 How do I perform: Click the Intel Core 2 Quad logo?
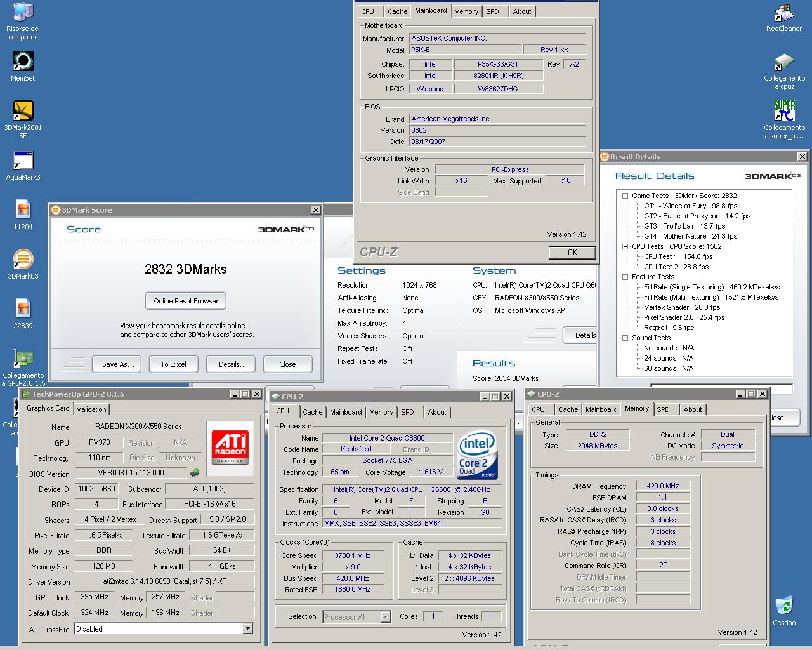pyautogui.click(x=477, y=455)
